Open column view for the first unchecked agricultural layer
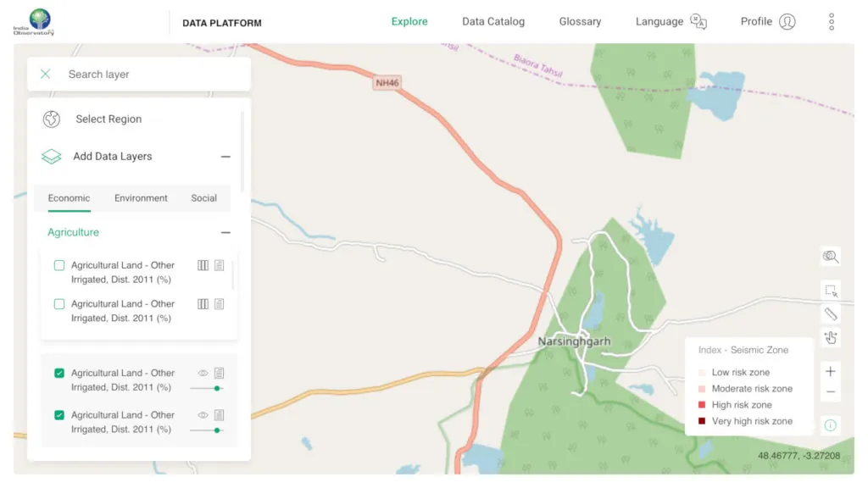This screenshot has height=488, width=868. pyautogui.click(x=203, y=265)
